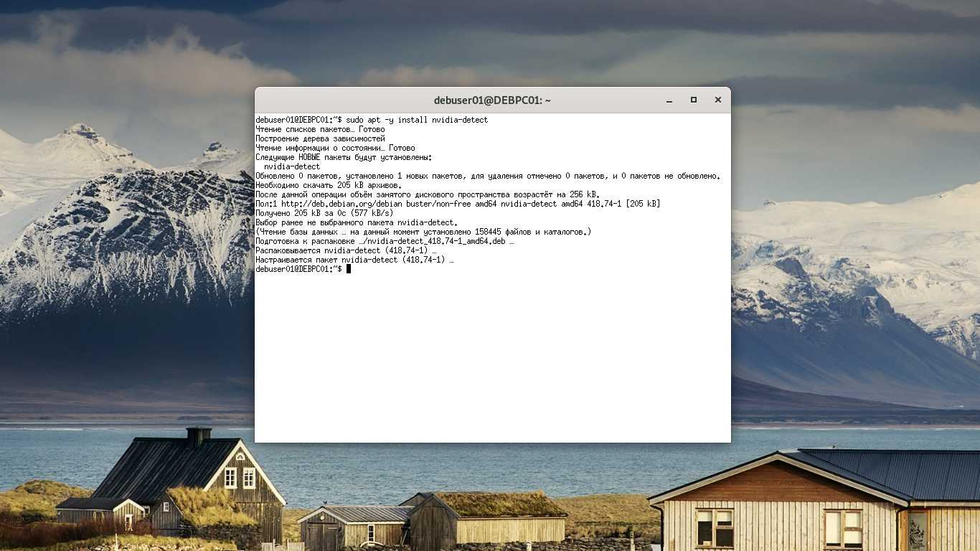Click the line "Чтение списков пакетов… Готово"
Image resolution: width=980 pixels, height=551 pixels.
[x=320, y=129]
